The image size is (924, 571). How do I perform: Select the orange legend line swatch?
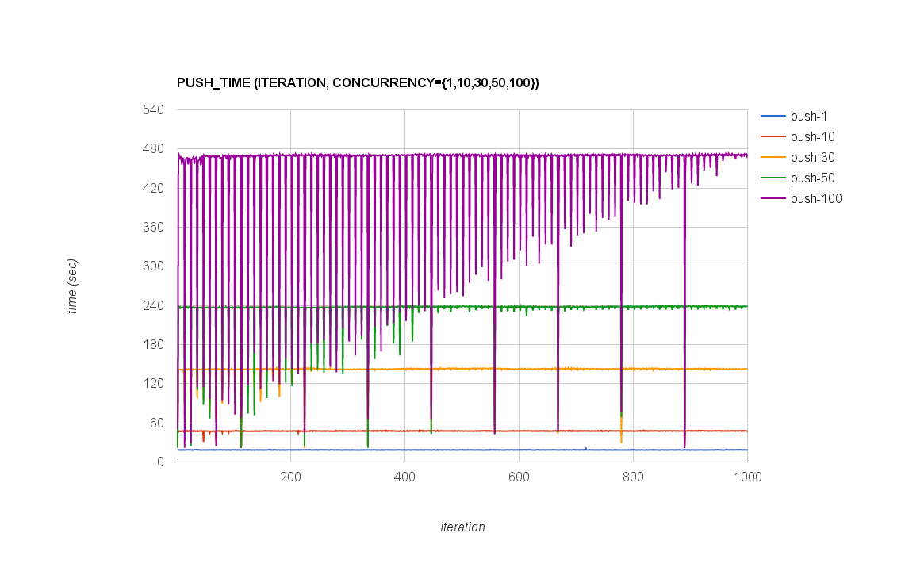(x=773, y=157)
